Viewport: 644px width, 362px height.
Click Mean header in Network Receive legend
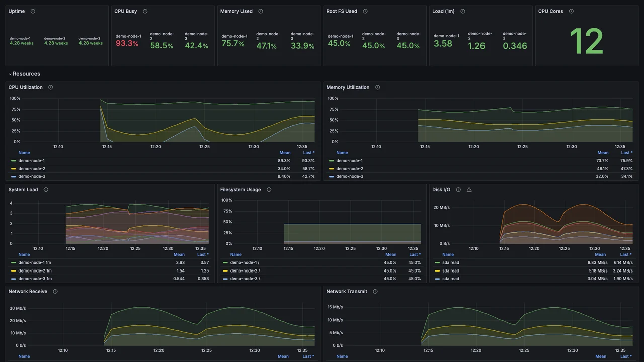(283, 356)
